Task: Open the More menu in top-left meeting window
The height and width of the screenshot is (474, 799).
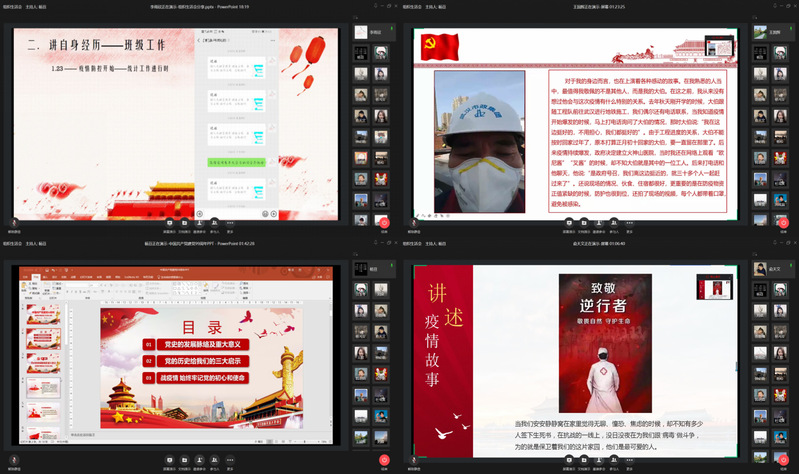Action: pos(230,223)
